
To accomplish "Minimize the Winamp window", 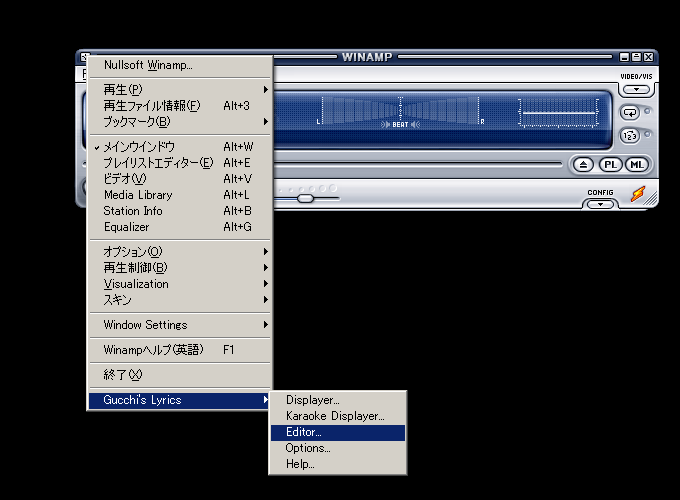I will click(624, 57).
